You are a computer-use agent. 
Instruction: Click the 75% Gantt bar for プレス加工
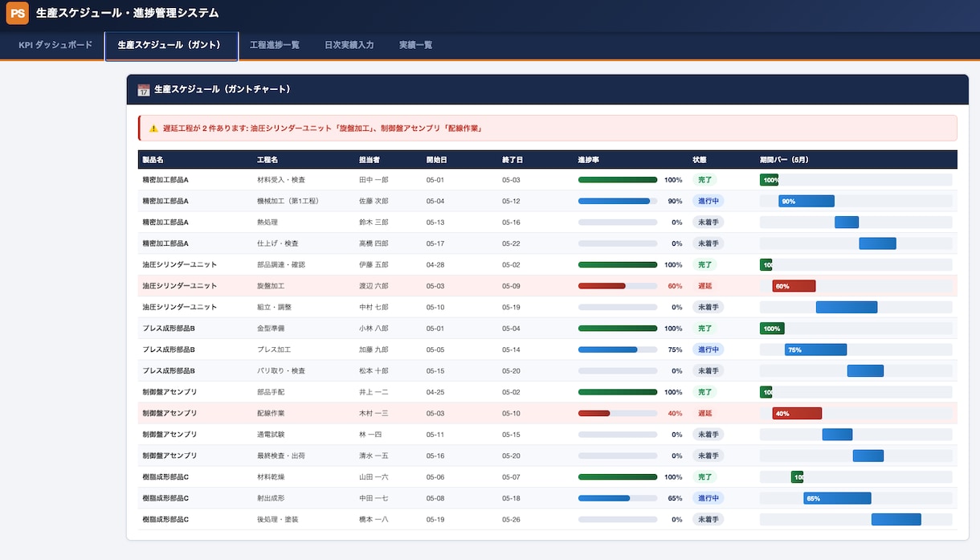point(816,349)
